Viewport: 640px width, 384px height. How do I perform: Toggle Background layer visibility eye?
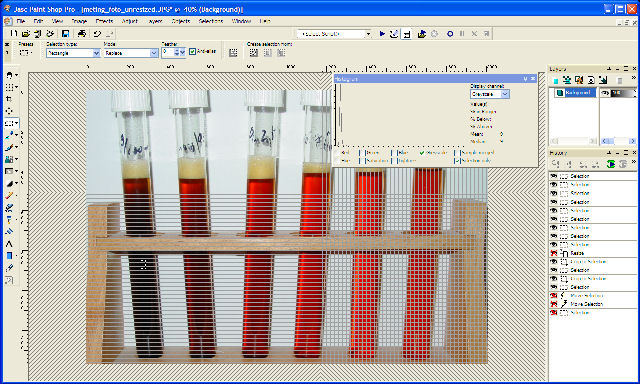(606, 93)
